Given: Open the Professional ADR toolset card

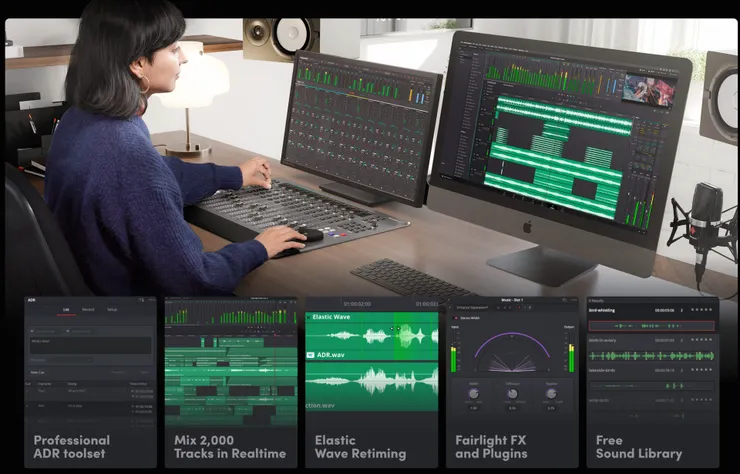Looking at the screenshot, I should click(90, 382).
